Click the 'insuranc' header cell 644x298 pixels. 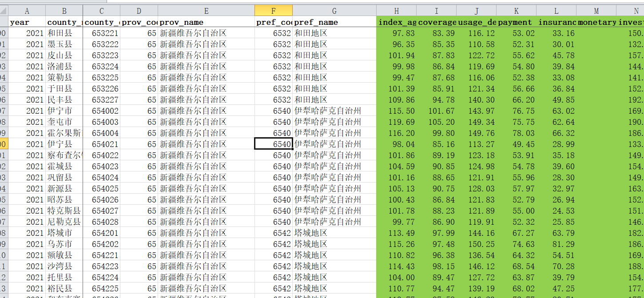557,22
